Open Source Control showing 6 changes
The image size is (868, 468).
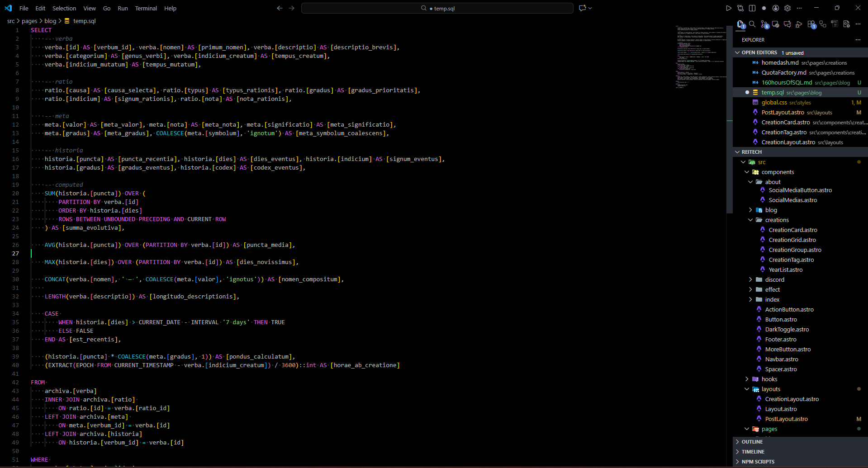click(x=764, y=24)
